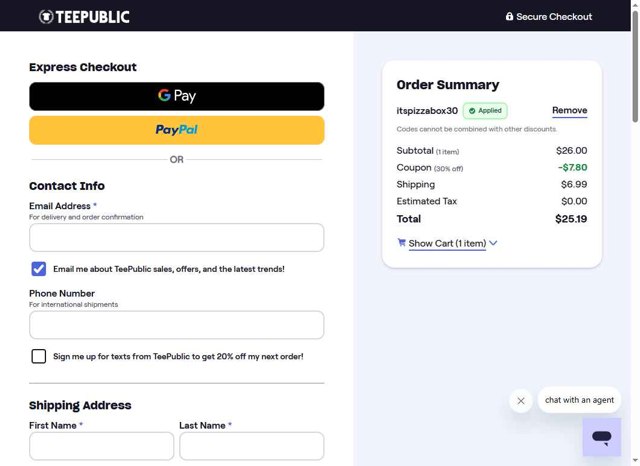Screen dimensions: 640x466
Task: Uncheck email me about TeePublic sales
Action: tap(39, 269)
